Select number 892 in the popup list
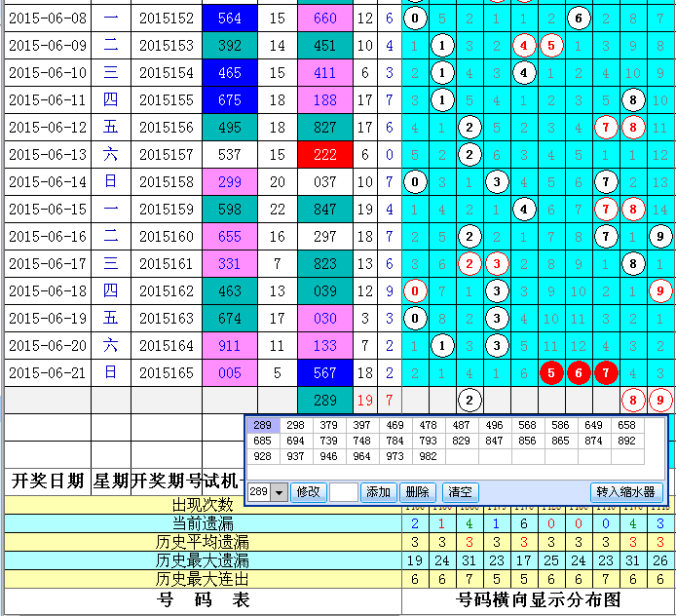Image resolution: width=676 pixels, height=616 pixels. [x=627, y=441]
